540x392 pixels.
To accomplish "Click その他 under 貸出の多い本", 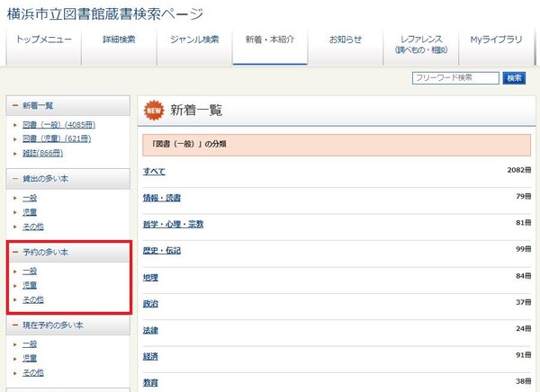I will tap(33, 227).
